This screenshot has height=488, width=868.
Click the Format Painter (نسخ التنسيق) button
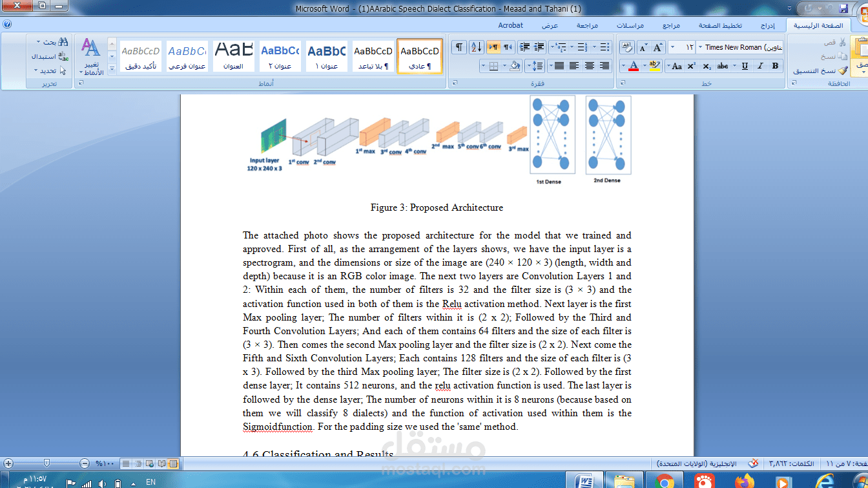tap(821, 70)
